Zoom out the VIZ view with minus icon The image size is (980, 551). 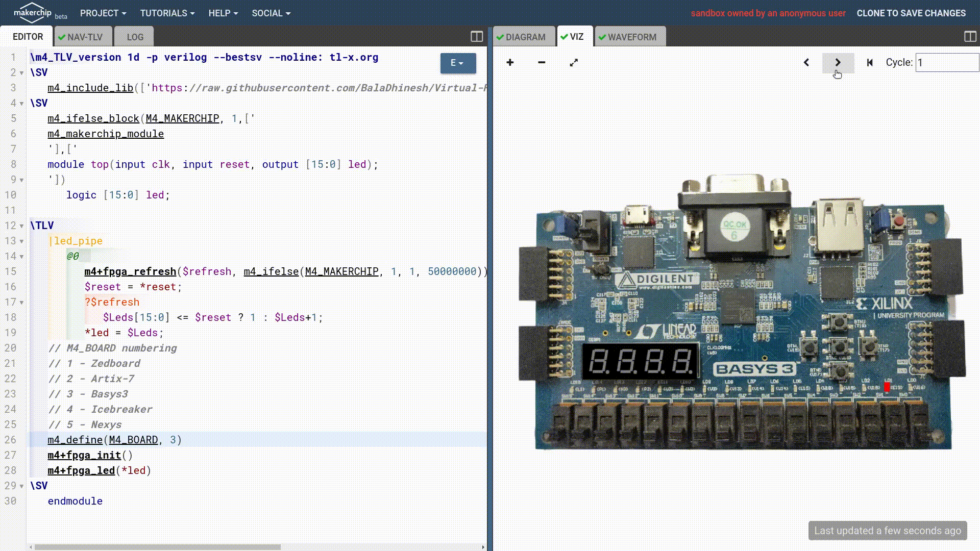coord(542,62)
